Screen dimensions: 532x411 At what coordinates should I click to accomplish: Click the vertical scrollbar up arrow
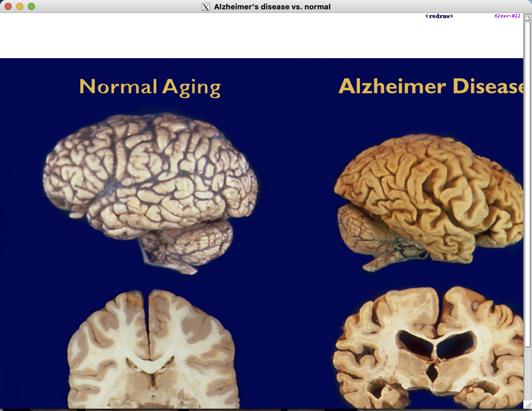coord(527,16)
